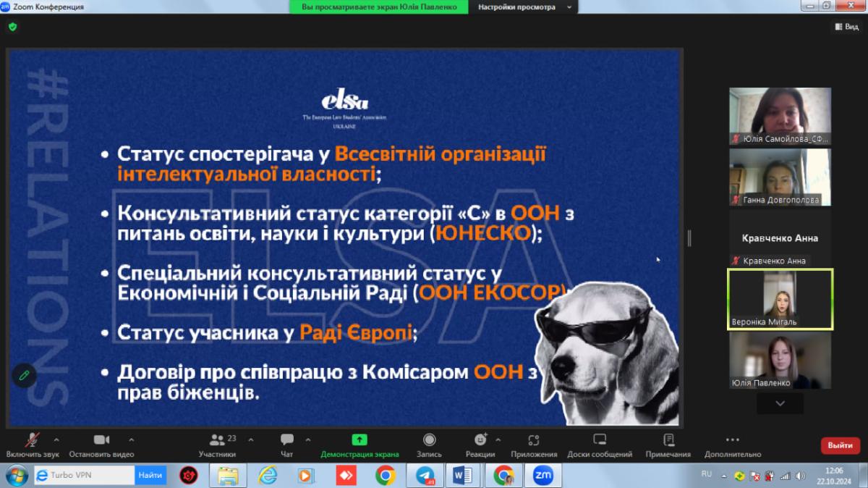Open Доски сообщений whiteboards
This screenshot has width=868, height=488.
coord(600,440)
